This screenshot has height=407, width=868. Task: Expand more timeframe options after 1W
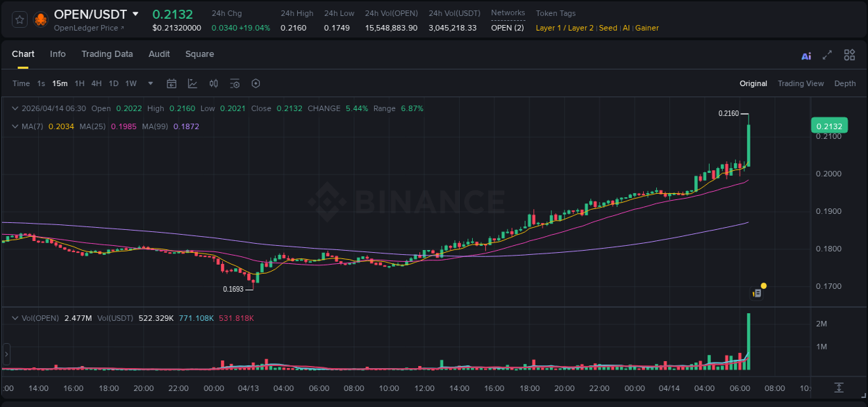(x=149, y=83)
